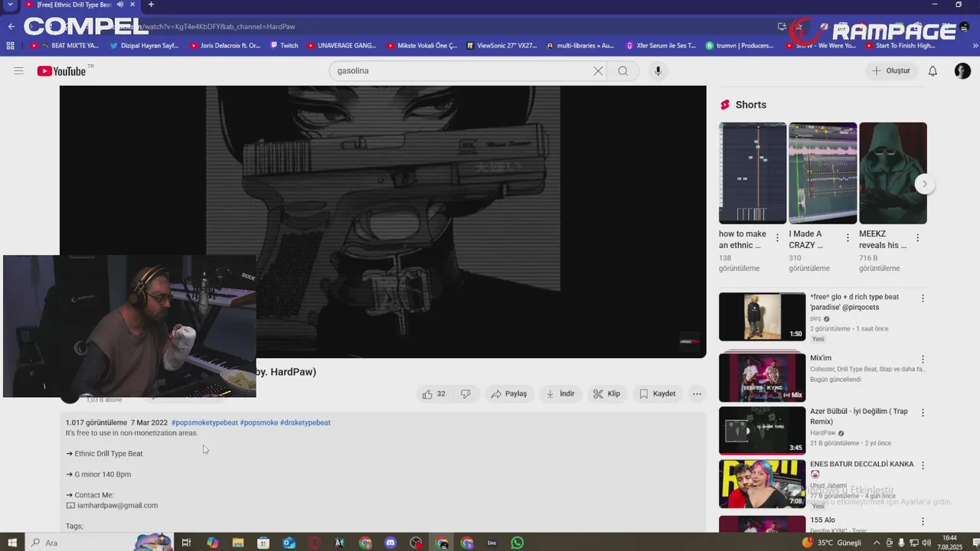Click iamhardpaw@gmail.com email address
Image resolution: width=980 pixels, height=551 pixels.
(x=117, y=505)
